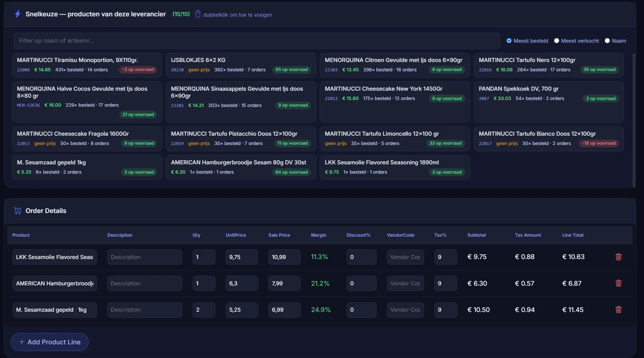Click Add Product Line button
This screenshot has width=644, height=358.
50,342
